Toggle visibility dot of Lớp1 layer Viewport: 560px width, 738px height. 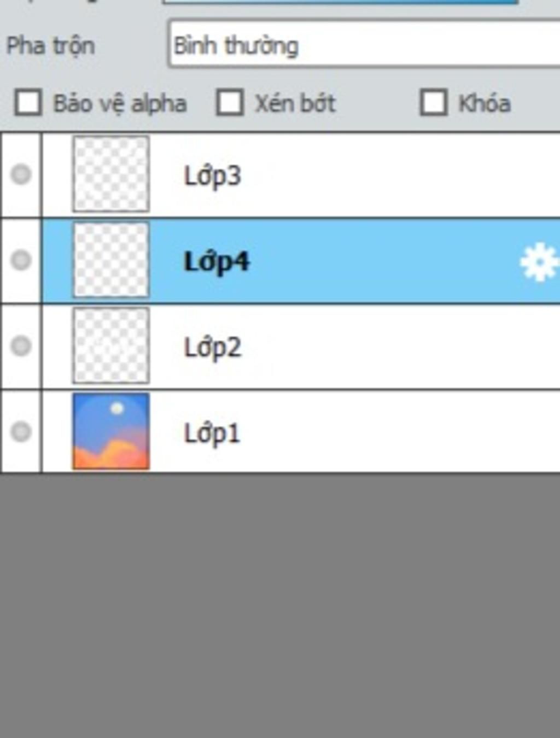[21, 431]
